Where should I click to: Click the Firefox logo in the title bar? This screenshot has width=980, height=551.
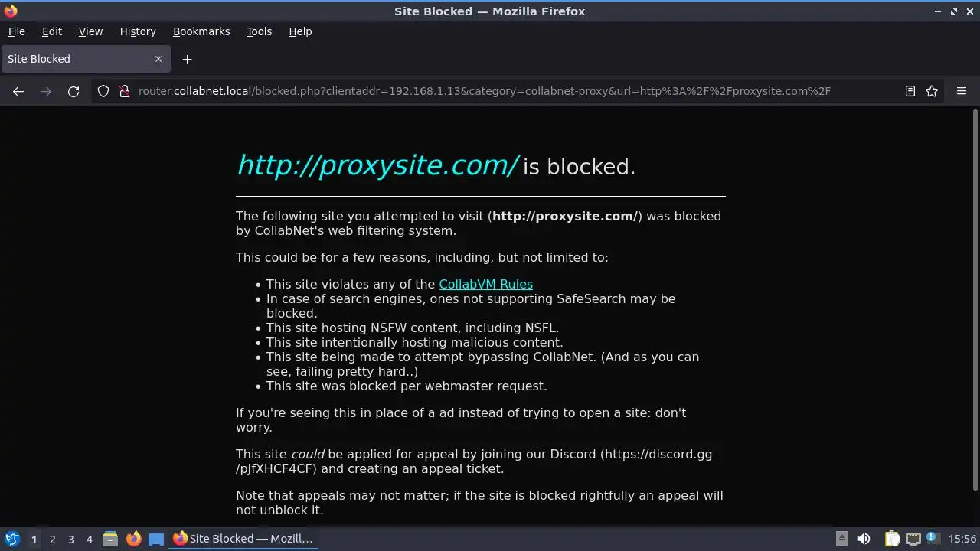pyautogui.click(x=11, y=11)
